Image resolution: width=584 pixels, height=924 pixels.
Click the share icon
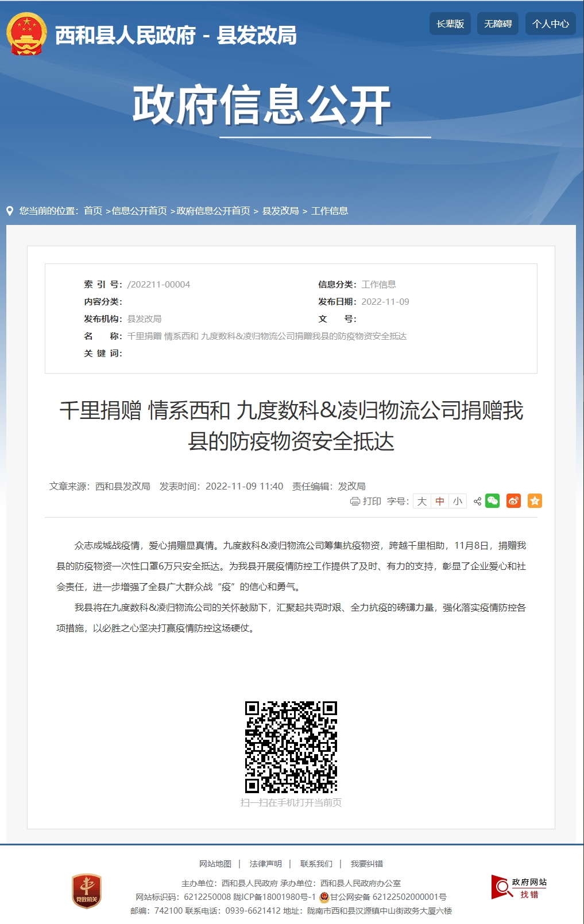click(477, 501)
